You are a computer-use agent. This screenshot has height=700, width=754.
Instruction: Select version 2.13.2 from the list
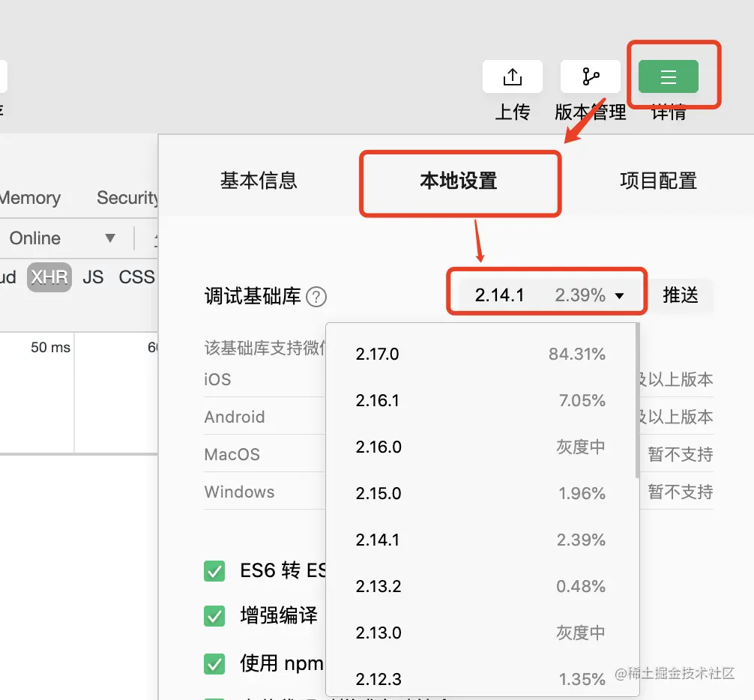click(x=481, y=586)
